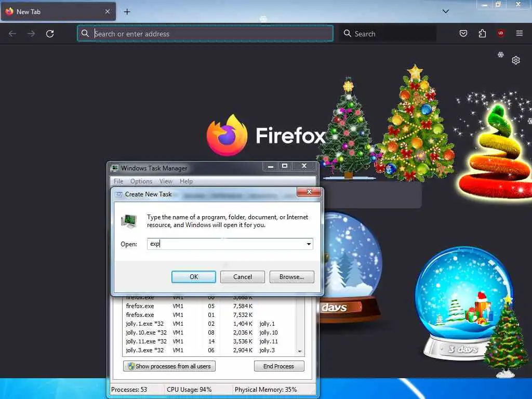532x399 pixels.
Task: Click the Firefox back arrow
Action: tap(12, 34)
